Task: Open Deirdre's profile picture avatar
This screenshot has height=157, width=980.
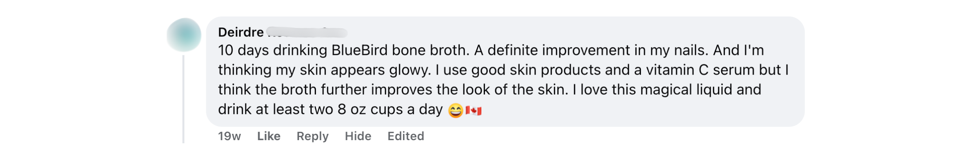Action: (184, 35)
